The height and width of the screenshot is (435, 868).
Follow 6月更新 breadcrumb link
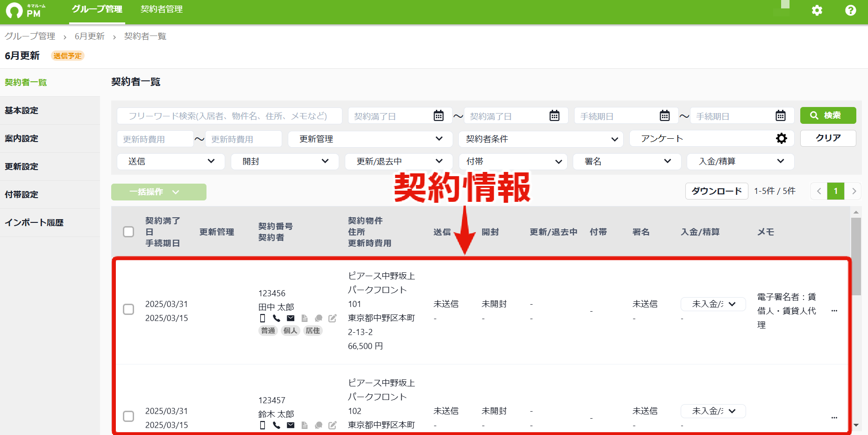pos(90,36)
